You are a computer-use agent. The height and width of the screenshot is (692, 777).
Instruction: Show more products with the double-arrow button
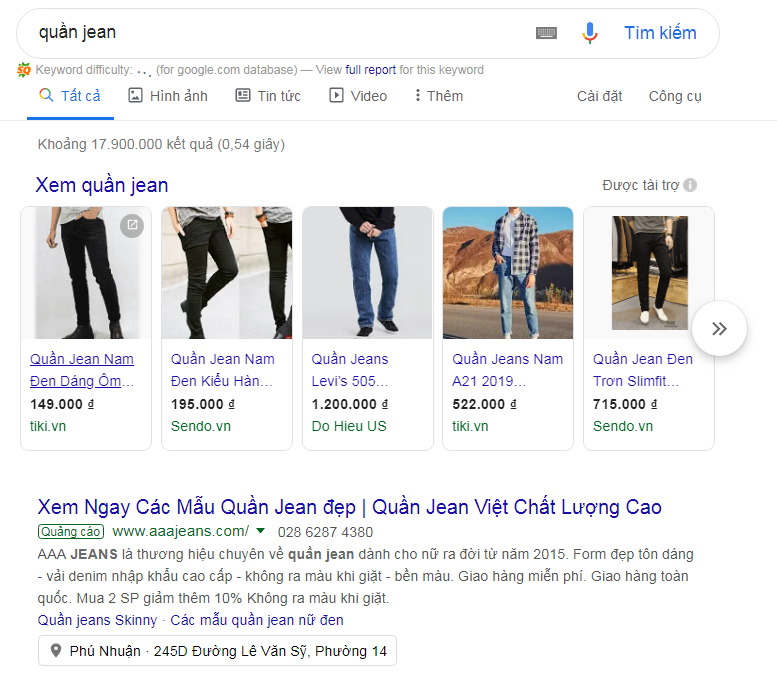pyautogui.click(x=719, y=328)
